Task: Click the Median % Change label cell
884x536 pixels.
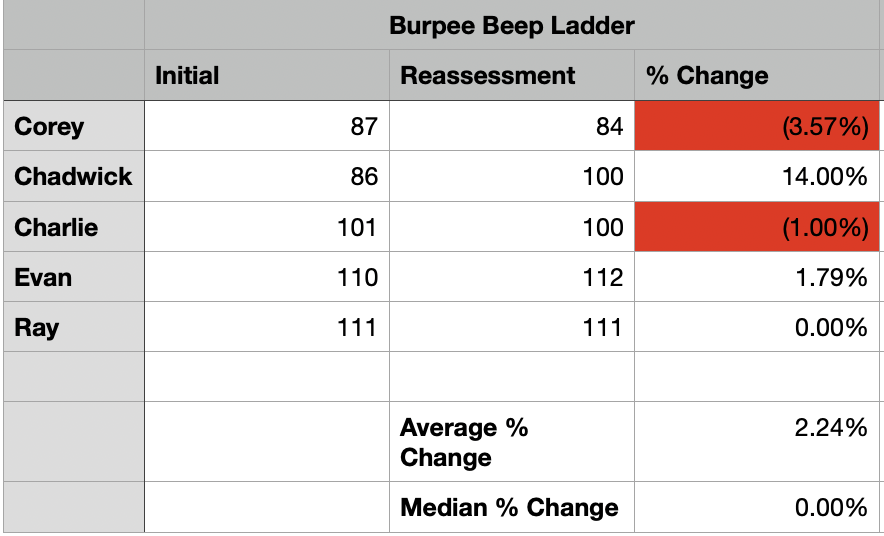Action: 511,507
